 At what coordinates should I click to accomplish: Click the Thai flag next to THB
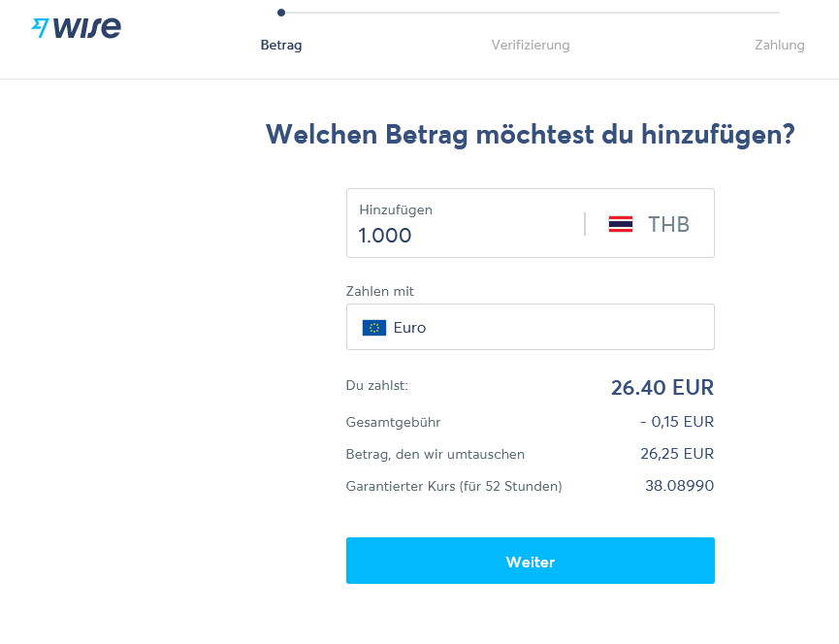pyautogui.click(x=619, y=223)
